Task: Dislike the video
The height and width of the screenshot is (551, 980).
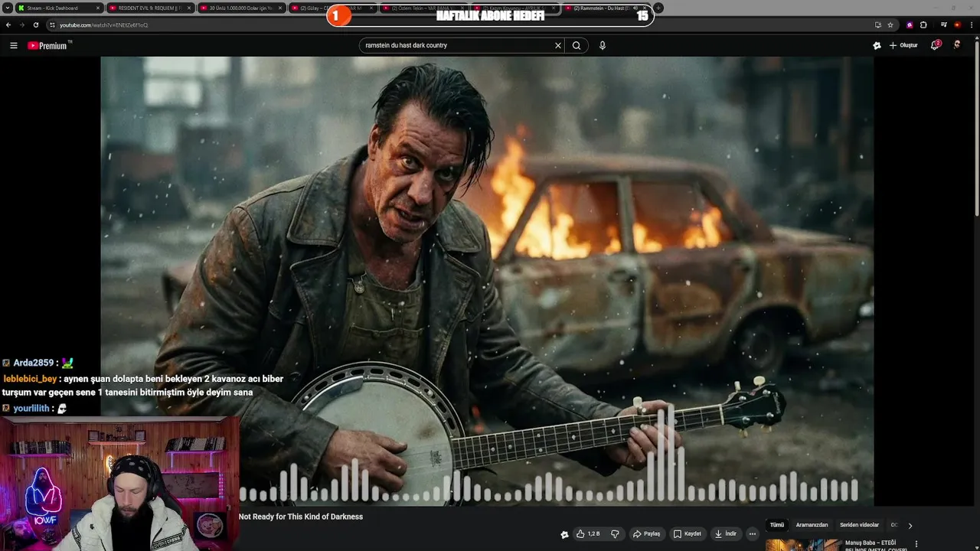Action: pyautogui.click(x=615, y=533)
